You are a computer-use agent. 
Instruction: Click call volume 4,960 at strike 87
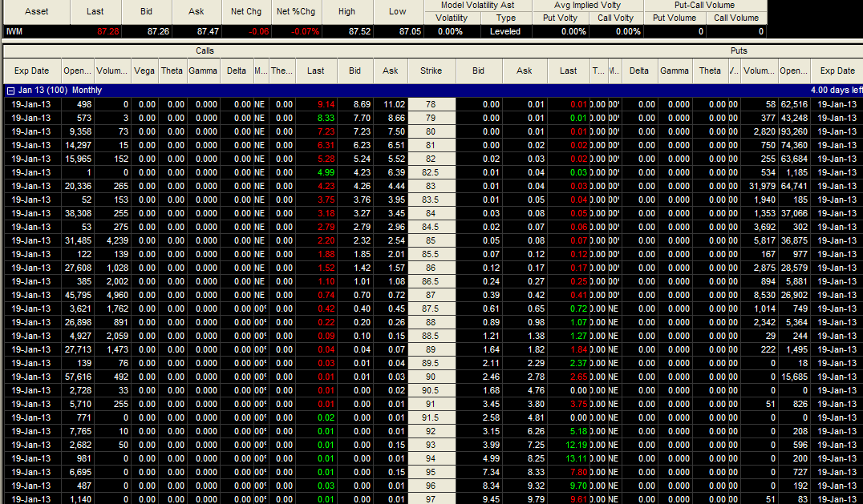coord(117,295)
